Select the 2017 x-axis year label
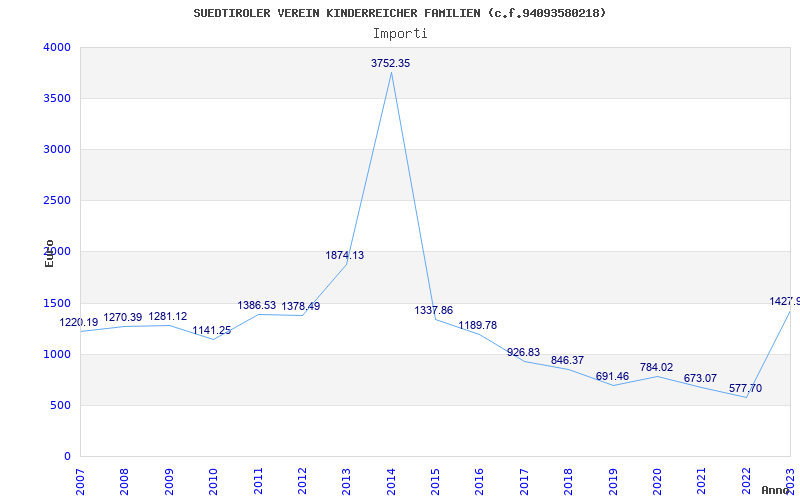Image resolution: width=800 pixels, height=500 pixels. [524, 481]
